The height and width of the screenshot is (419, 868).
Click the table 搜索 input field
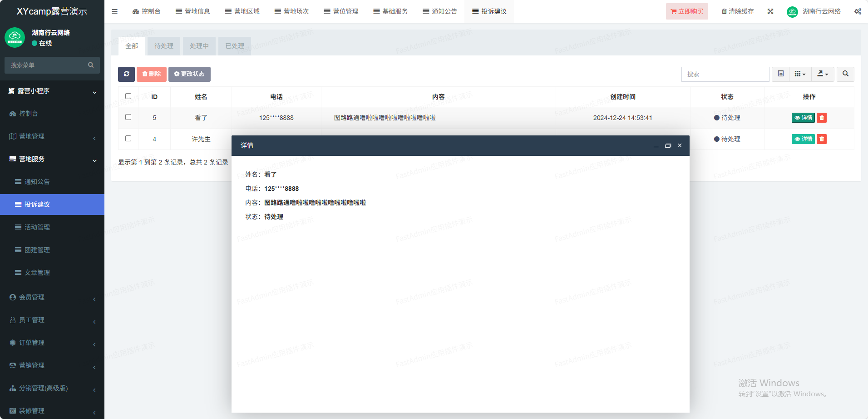tap(725, 74)
